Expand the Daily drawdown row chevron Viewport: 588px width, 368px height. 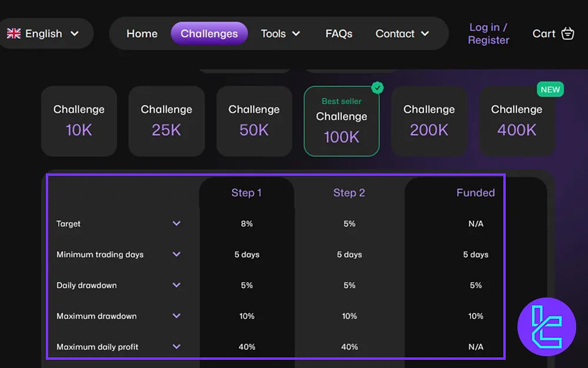176,285
